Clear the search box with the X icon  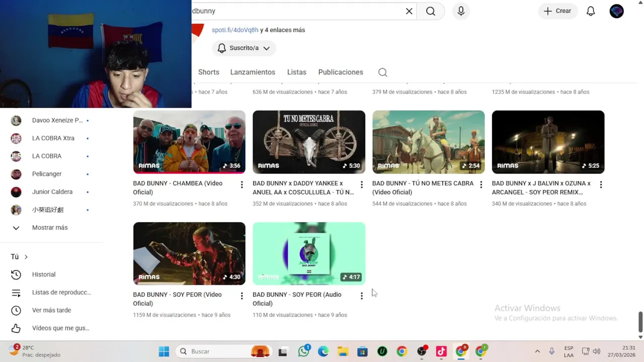coord(409,11)
